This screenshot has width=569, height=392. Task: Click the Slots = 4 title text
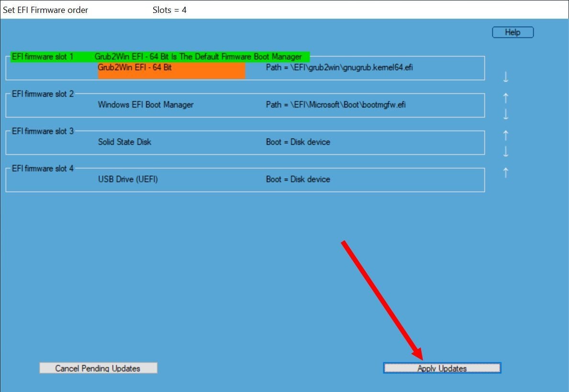[169, 10]
